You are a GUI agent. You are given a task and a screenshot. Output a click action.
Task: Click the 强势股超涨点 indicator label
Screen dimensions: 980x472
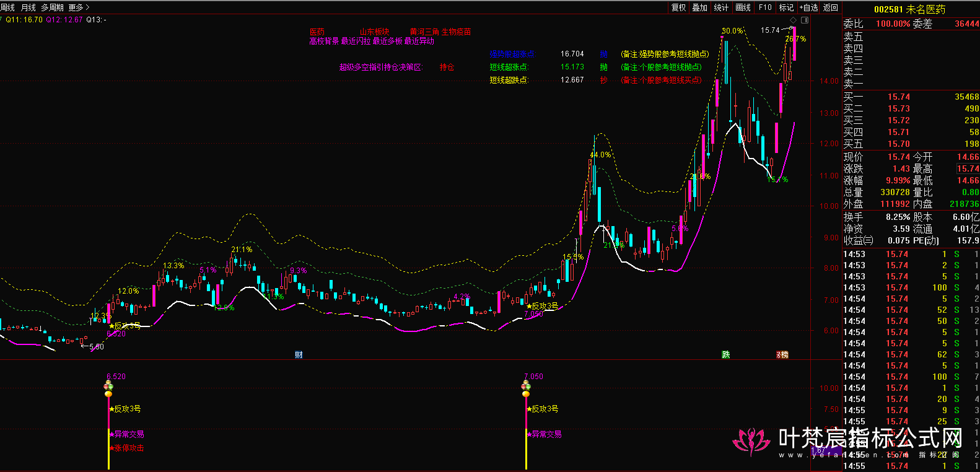[x=513, y=54]
